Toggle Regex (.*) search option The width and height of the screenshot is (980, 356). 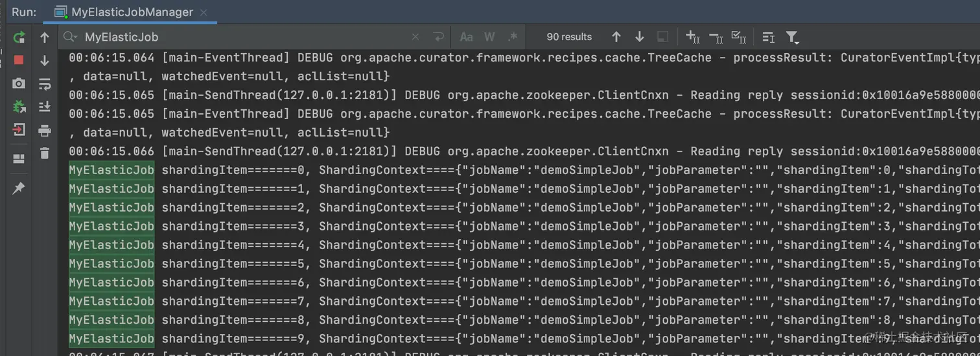(513, 37)
